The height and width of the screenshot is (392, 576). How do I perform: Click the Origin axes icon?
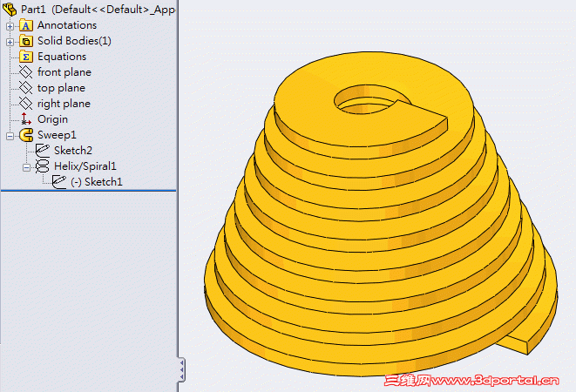click(26, 119)
